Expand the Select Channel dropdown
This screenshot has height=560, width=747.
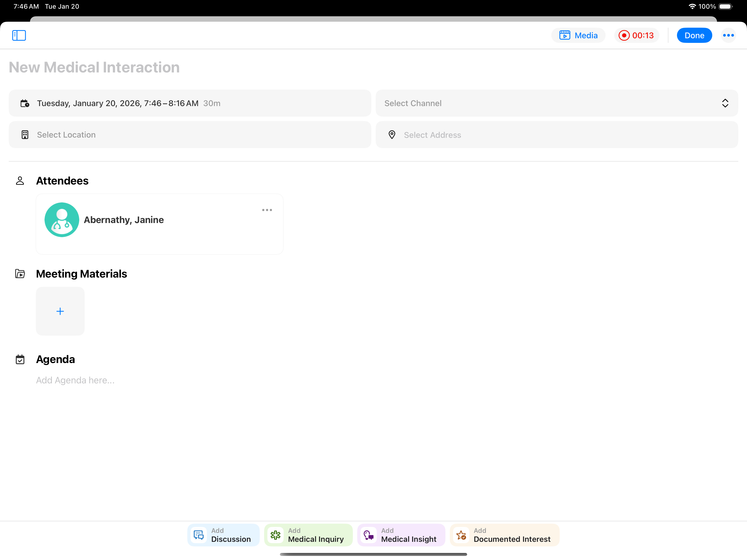point(556,103)
